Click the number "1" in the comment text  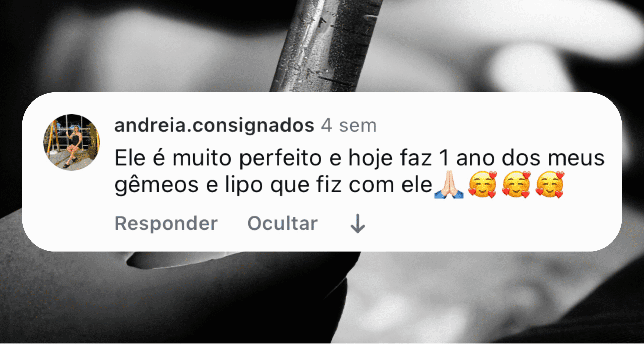444,158
